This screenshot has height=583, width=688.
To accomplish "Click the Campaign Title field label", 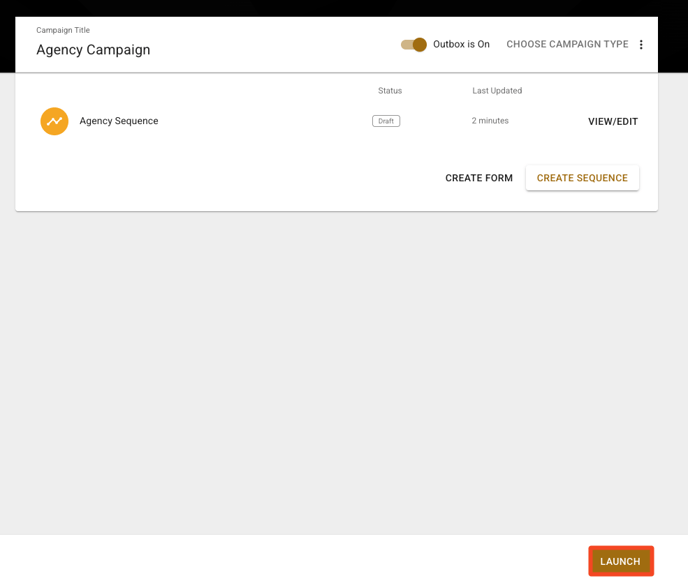I will pos(63,30).
